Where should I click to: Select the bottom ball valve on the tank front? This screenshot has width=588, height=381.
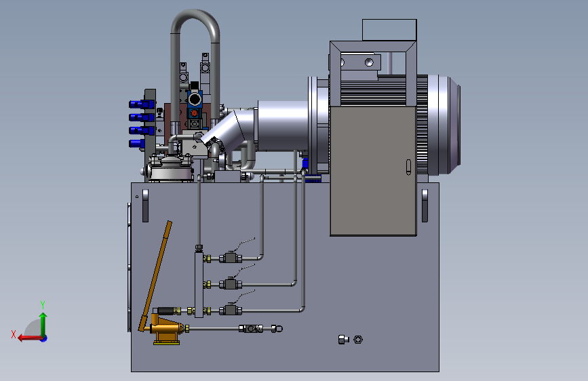[x=231, y=310]
